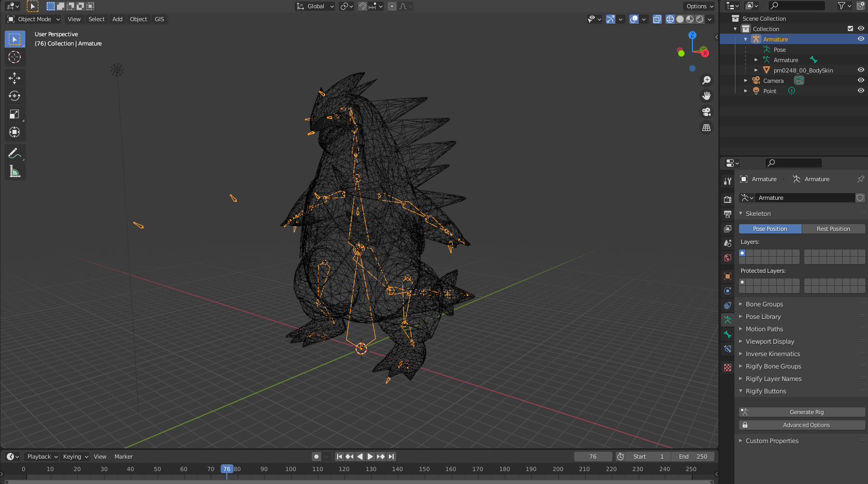Screen dimensions: 868x484
Task: Expand the Inverse Kinematics panel
Action: point(773,354)
